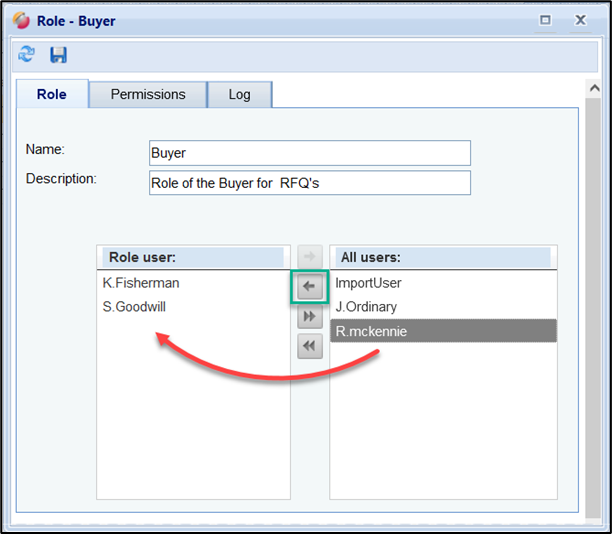This screenshot has width=612, height=534.
Task: Pick J.Ordinary in All users list
Action: 366,307
